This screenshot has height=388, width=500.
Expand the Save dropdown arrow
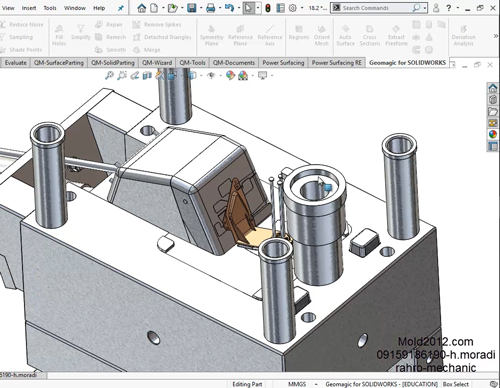pyautogui.click(x=201, y=8)
